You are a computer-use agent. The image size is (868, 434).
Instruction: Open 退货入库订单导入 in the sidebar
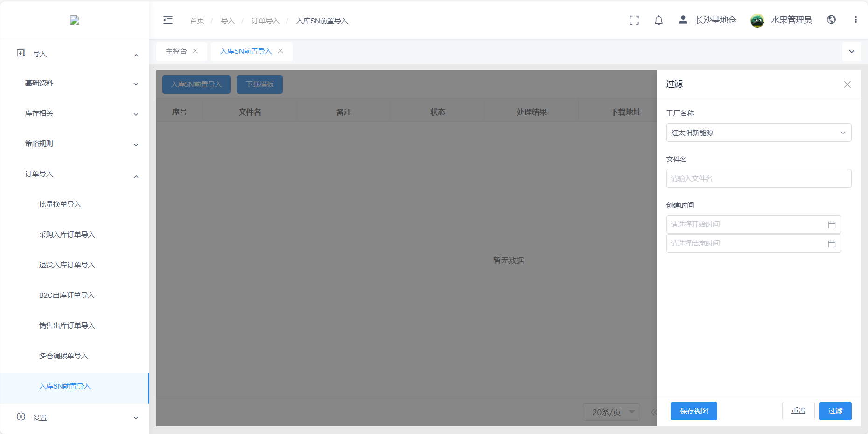coord(67,265)
